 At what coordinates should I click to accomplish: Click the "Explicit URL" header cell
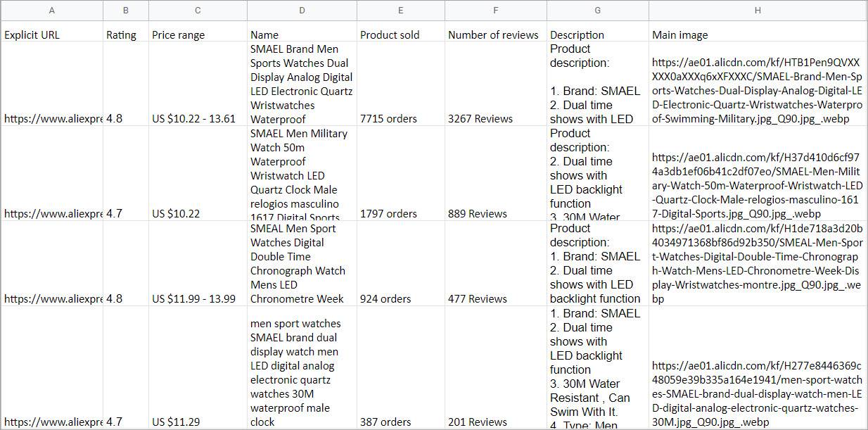tap(52, 32)
